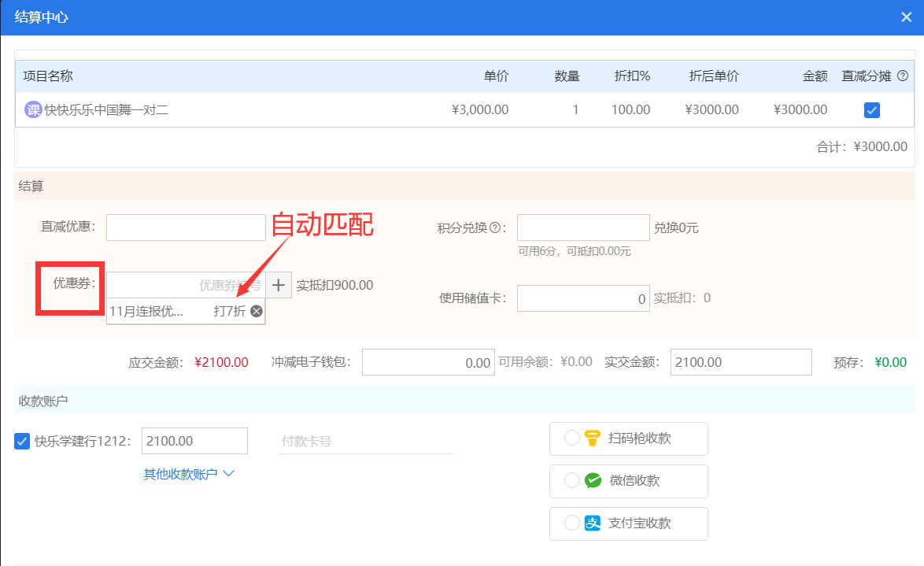Remove the 11月连报优 coupon with the x icon

(257, 311)
